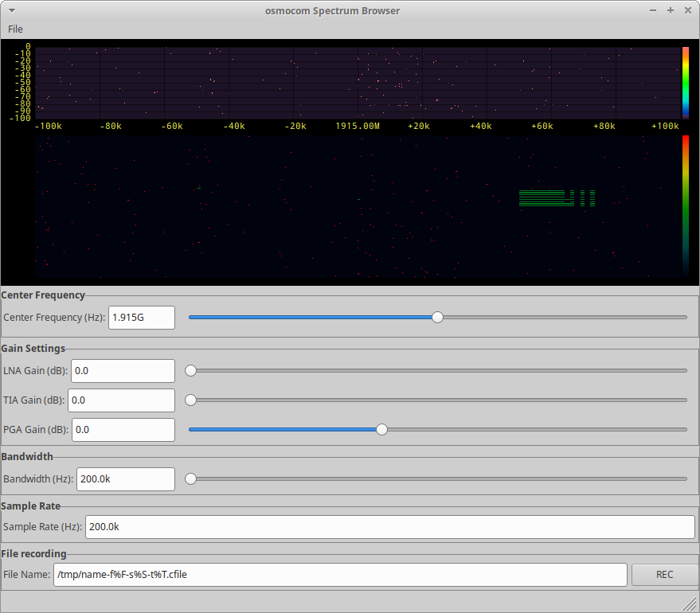Click the -100 dB level axis label
This screenshot has width=700, height=613.
pos(20,119)
